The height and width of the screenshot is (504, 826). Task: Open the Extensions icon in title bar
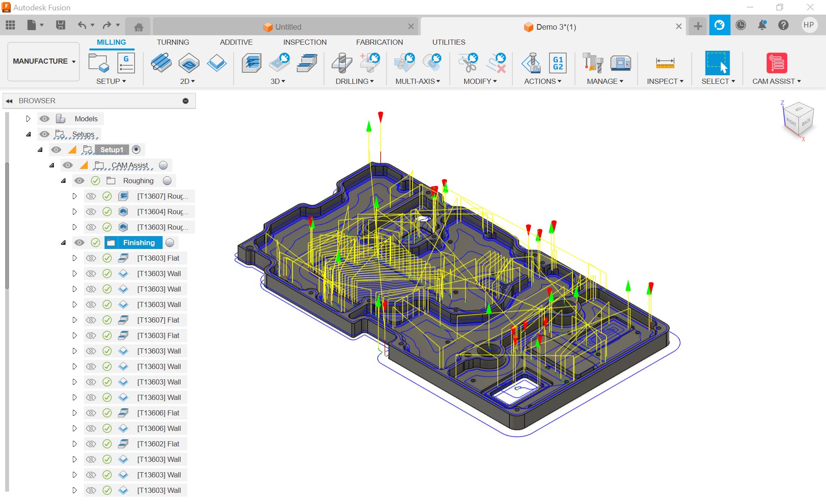(x=719, y=25)
